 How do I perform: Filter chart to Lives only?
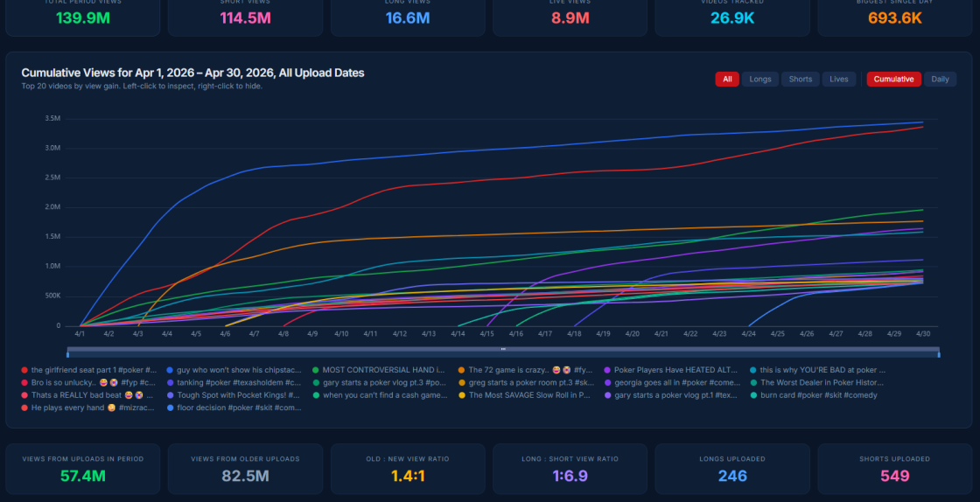[839, 80]
